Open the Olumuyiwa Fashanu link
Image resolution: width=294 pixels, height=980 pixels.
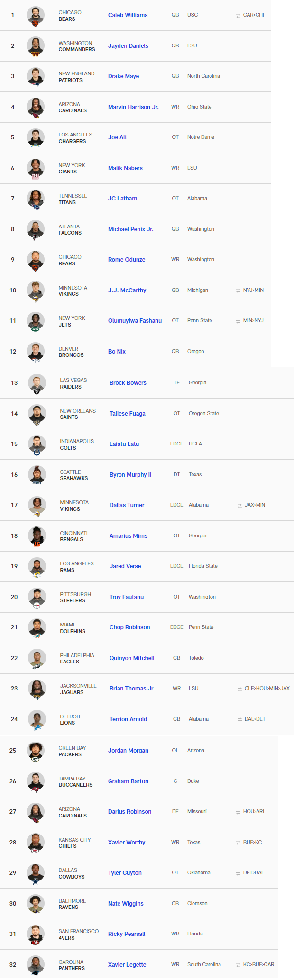point(135,321)
